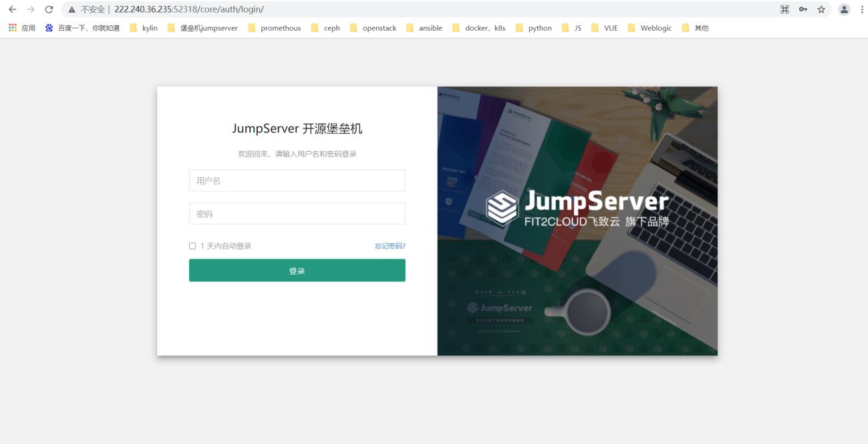Click the 欢迎回来 welcome message text
This screenshot has width=868, height=444.
[297, 154]
